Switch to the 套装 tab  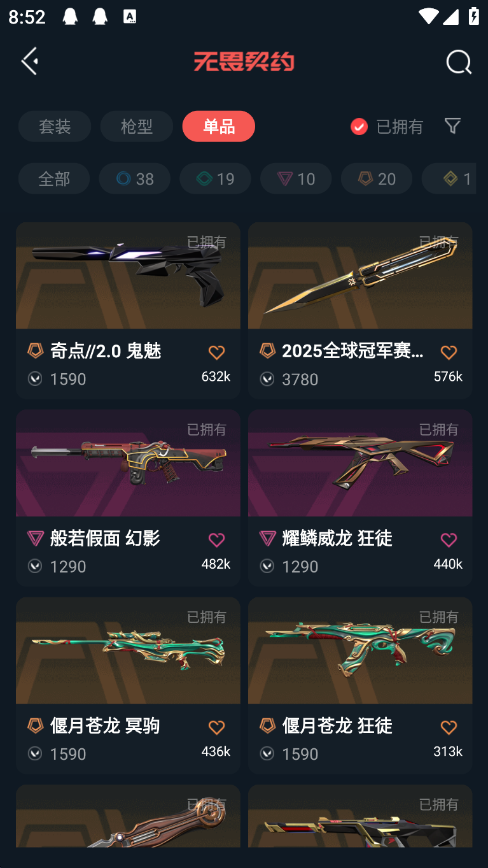55,126
